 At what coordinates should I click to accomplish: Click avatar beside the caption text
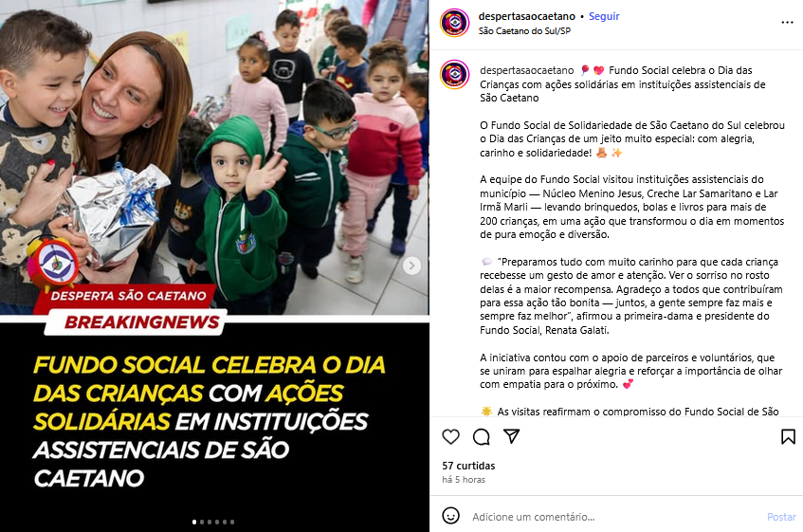[x=454, y=74]
